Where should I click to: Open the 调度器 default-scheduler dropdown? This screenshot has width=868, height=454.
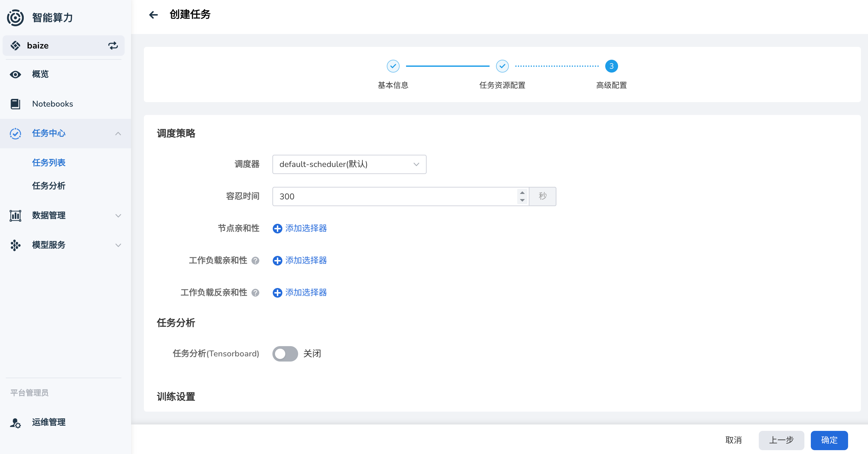tap(349, 164)
